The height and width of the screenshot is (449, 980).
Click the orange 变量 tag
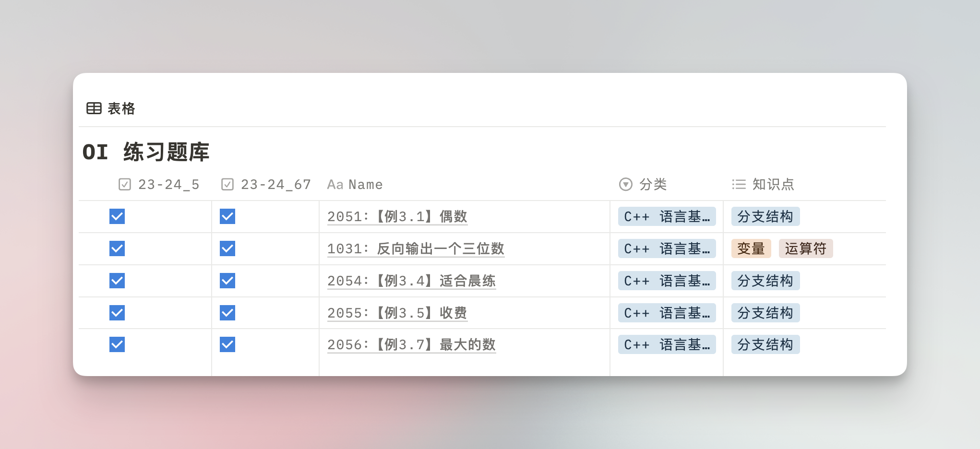pyautogui.click(x=751, y=249)
